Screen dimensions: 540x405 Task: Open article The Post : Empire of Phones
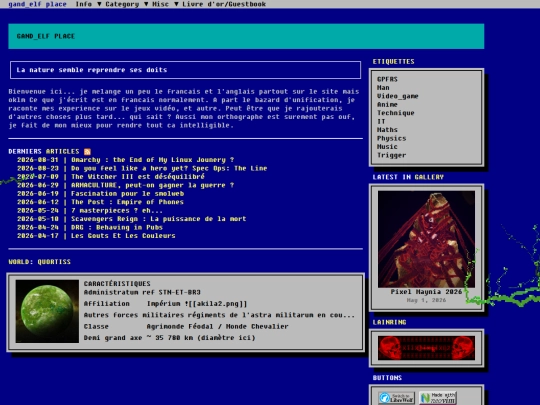[x=127, y=202]
